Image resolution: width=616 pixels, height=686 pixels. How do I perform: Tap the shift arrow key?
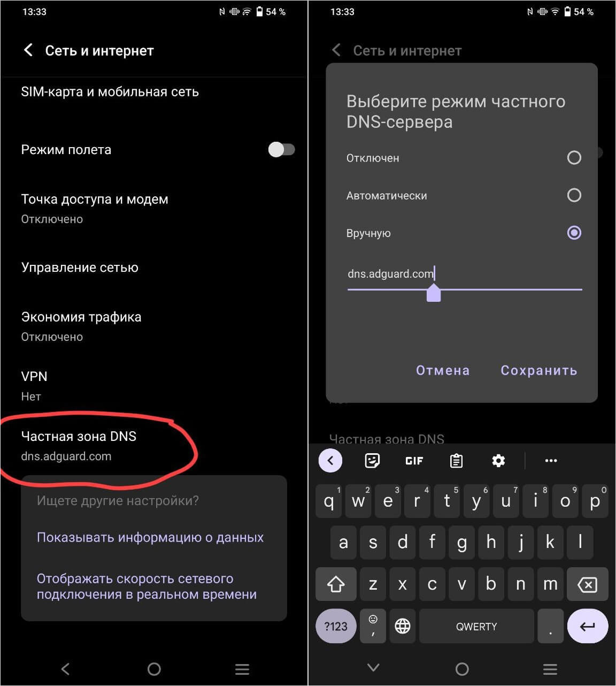[336, 584]
